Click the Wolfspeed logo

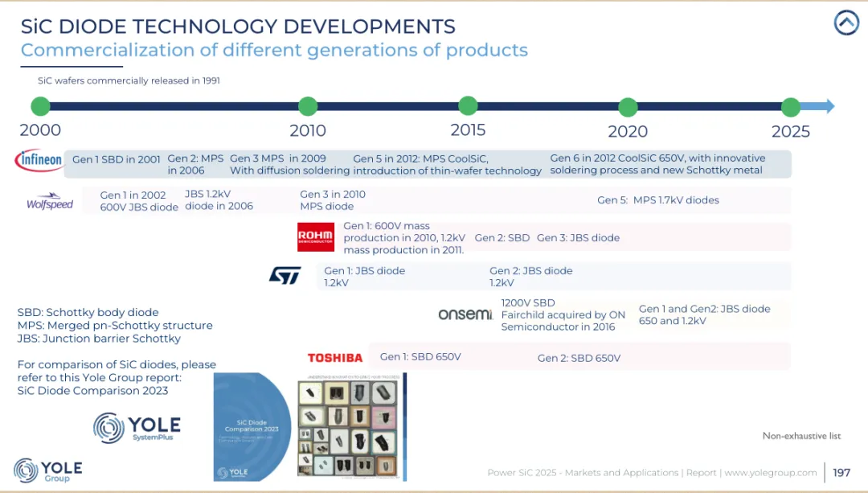click(50, 201)
